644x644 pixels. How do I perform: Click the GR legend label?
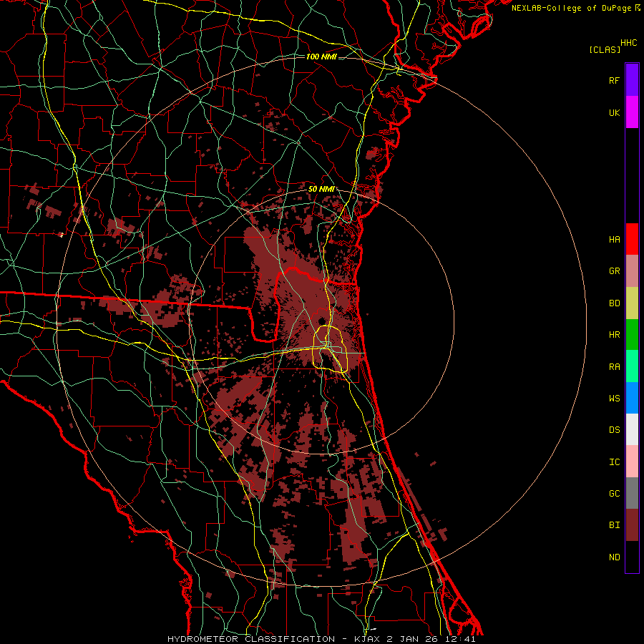click(x=614, y=271)
